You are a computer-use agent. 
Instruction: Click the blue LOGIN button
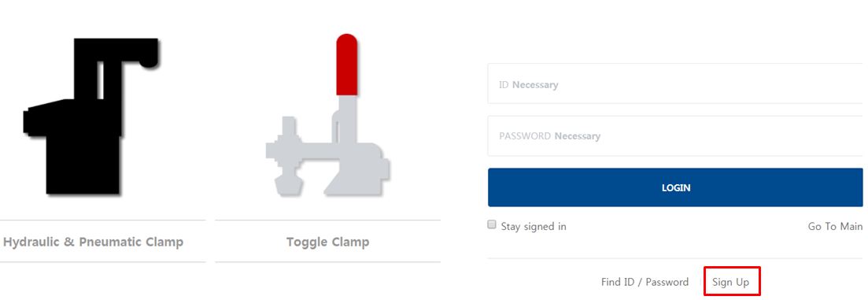[x=675, y=187]
